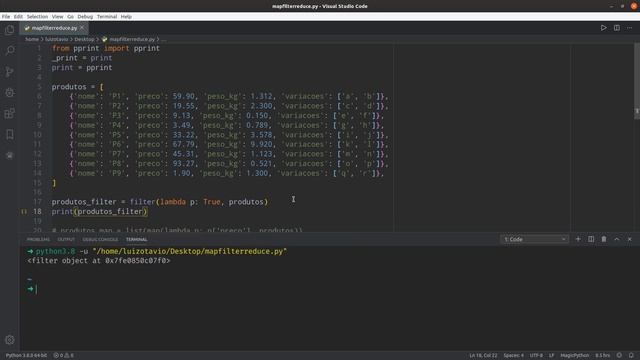Click 'True' on line 17

(211, 202)
